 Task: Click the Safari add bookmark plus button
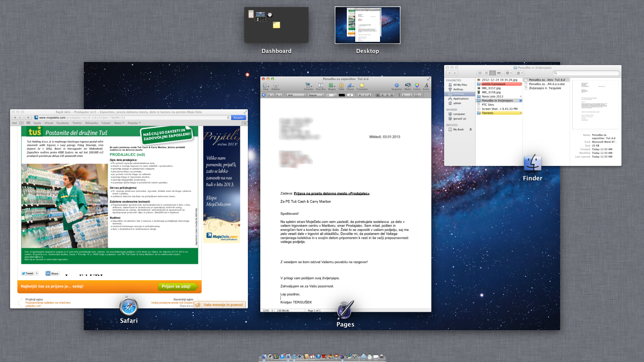(x=28, y=118)
